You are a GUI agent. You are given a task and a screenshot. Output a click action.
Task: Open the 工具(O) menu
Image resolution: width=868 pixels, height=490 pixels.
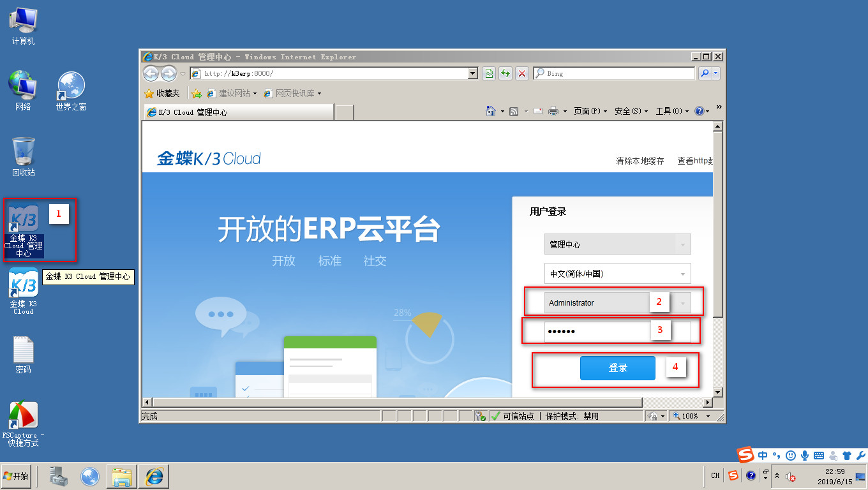(x=671, y=111)
